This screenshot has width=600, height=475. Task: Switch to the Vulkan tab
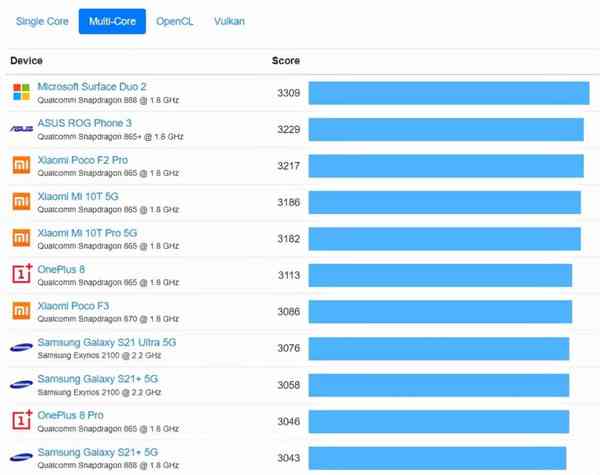click(229, 21)
